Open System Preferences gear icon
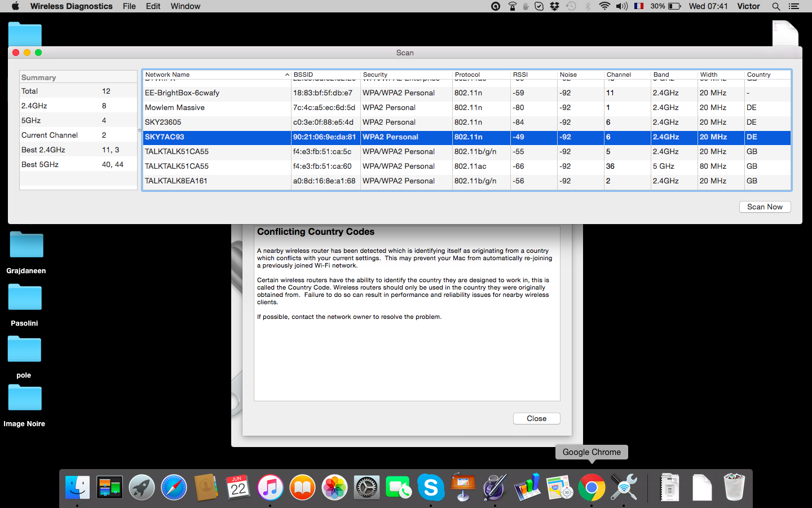 coord(367,487)
